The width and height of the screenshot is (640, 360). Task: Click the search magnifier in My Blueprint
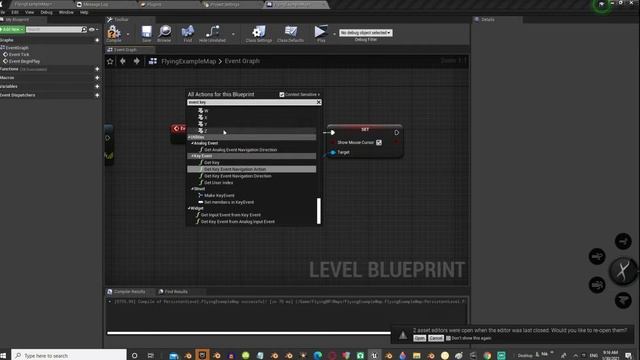[84, 29]
